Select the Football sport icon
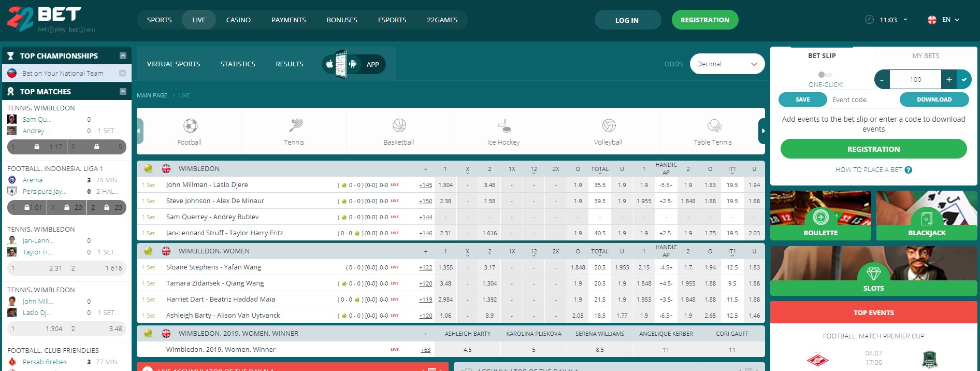Image resolution: width=980 pixels, height=371 pixels. pyautogui.click(x=190, y=125)
